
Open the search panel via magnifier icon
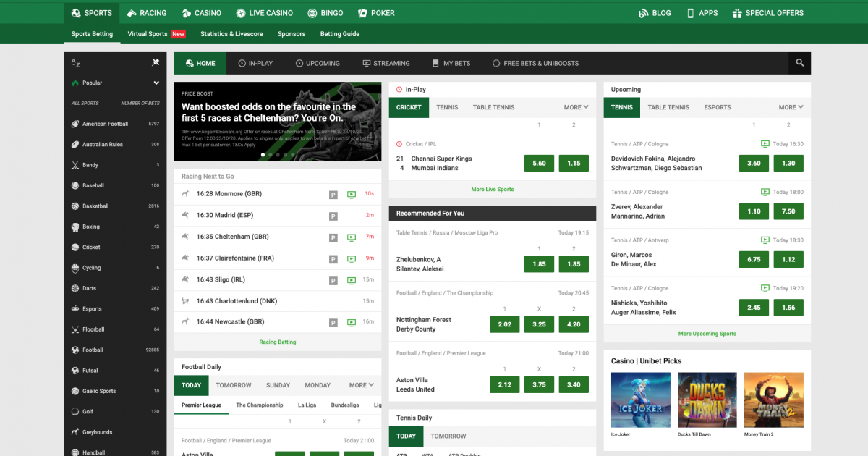tap(799, 63)
